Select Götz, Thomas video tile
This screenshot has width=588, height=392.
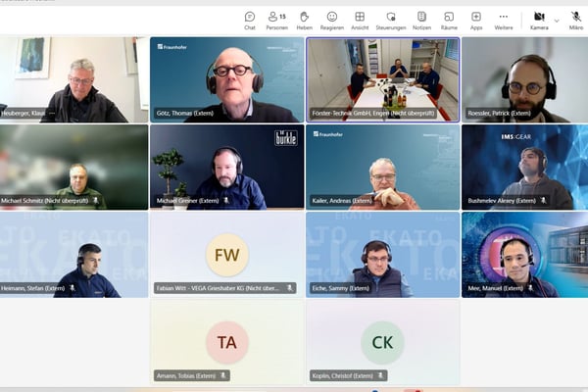pos(226,78)
